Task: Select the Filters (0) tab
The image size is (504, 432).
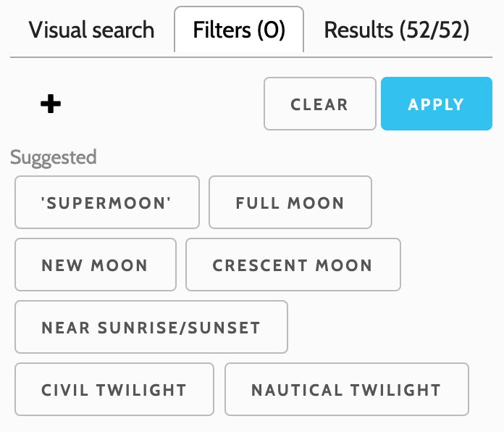Action: coord(239,30)
